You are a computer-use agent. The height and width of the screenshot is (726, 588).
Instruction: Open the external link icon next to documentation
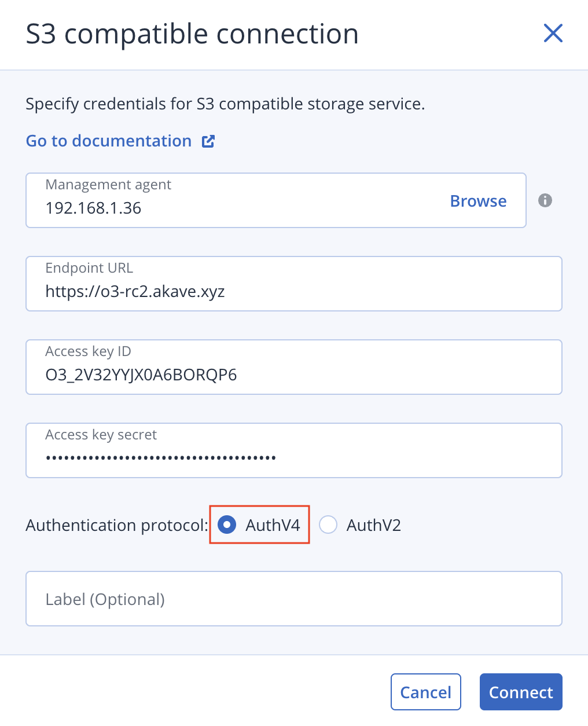click(x=208, y=141)
